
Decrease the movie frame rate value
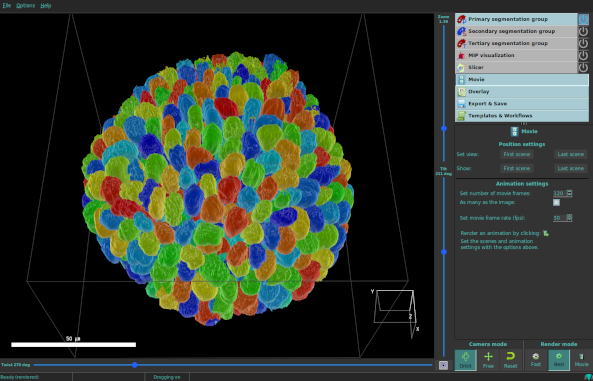[570, 220]
